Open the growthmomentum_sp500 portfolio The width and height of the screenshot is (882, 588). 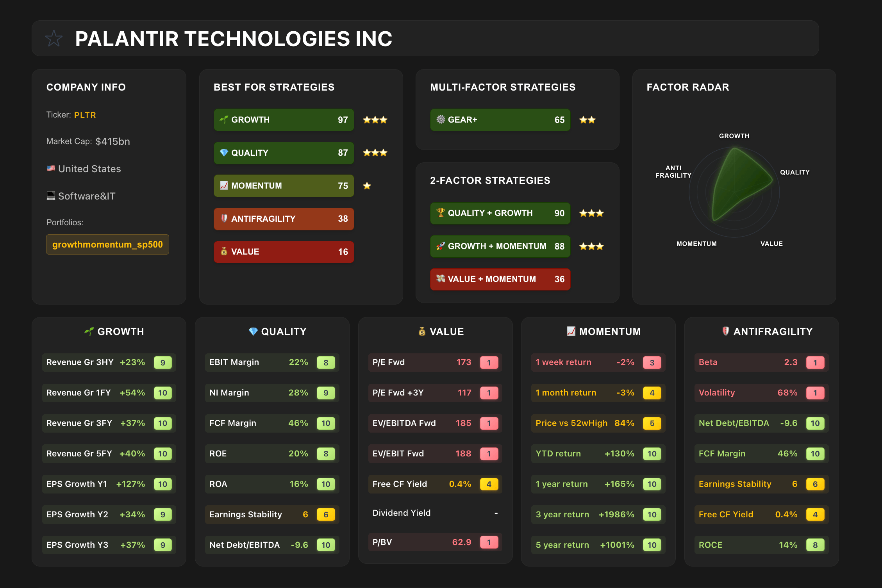coord(107,244)
